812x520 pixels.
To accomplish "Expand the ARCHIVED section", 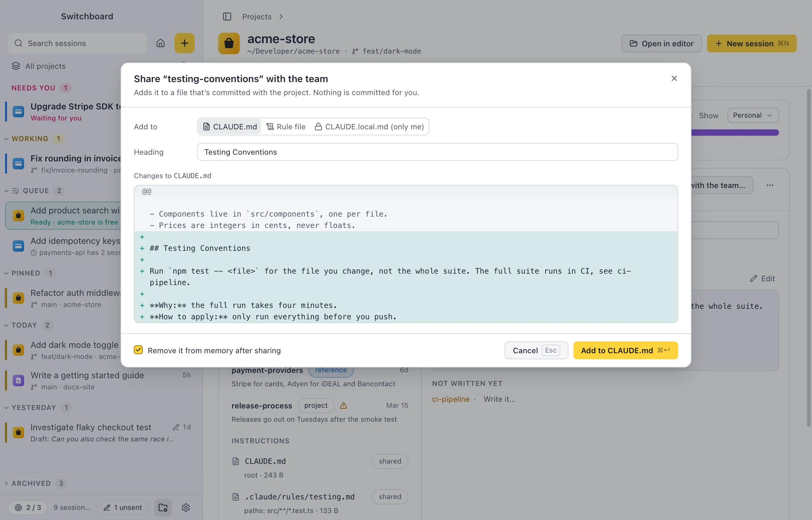I will click(x=6, y=484).
